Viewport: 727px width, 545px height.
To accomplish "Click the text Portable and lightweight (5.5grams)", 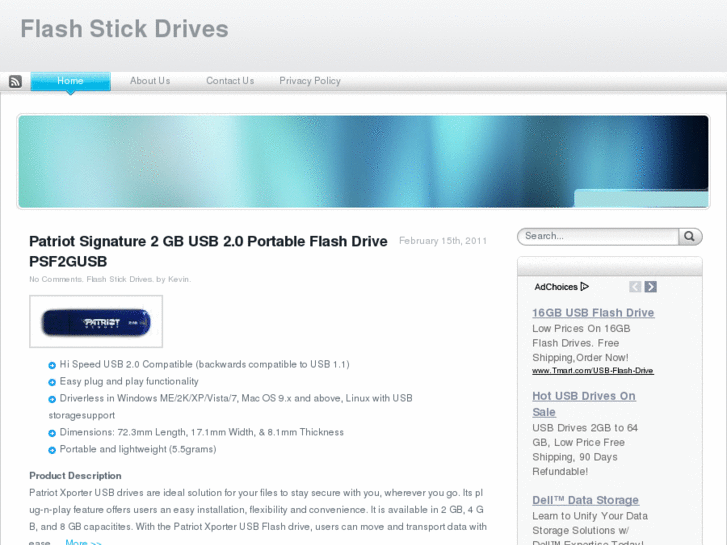I will tap(138, 449).
